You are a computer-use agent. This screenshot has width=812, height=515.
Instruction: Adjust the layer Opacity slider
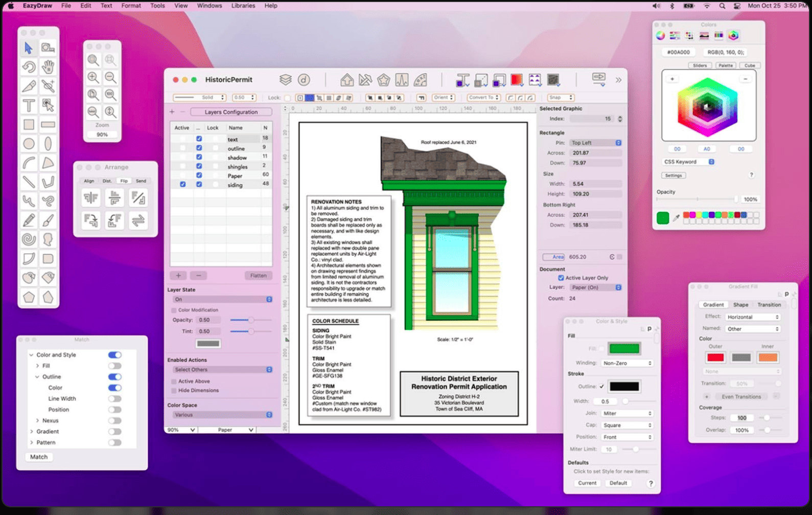pos(250,320)
